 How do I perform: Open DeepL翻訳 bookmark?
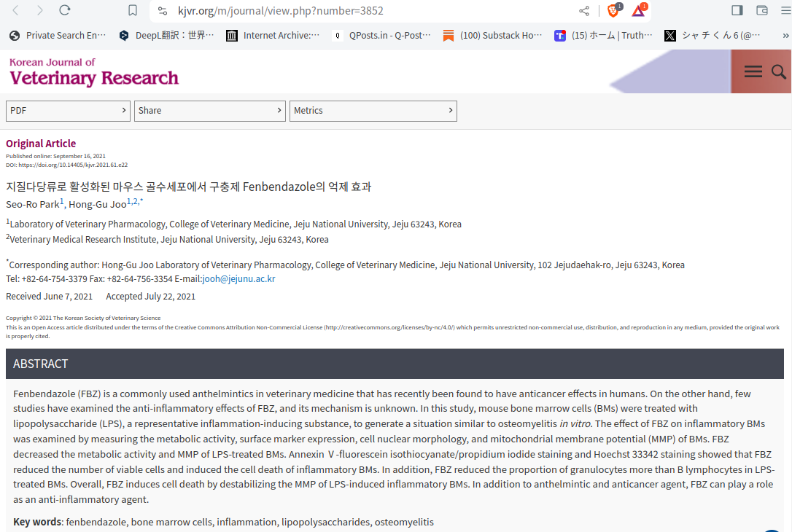pyautogui.click(x=166, y=35)
